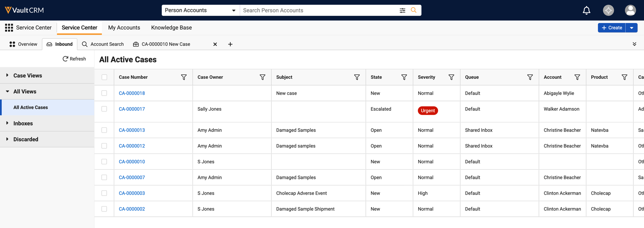644x228 pixels.
Task: Filter the Case Owner column
Action: [262, 77]
